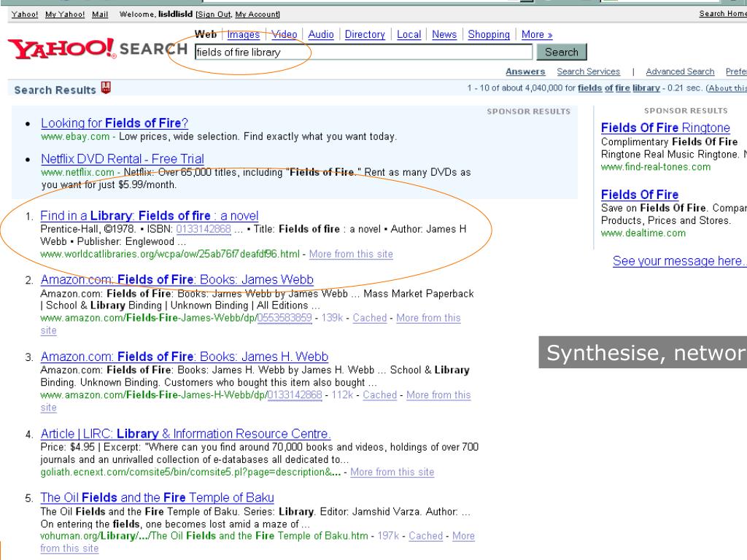Open the Search Home link

click(723, 14)
